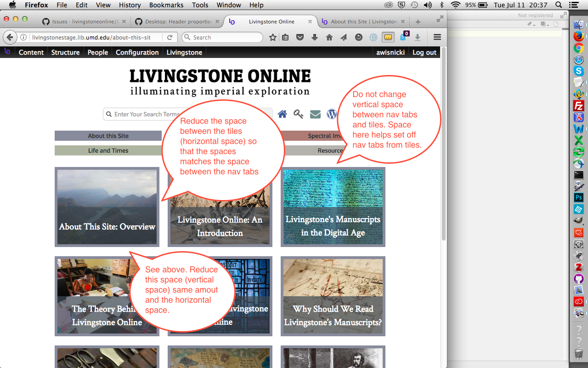Image resolution: width=588 pixels, height=368 pixels.
Task: Switch to the Issues livingstoneonline tab
Action: (85, 22)
